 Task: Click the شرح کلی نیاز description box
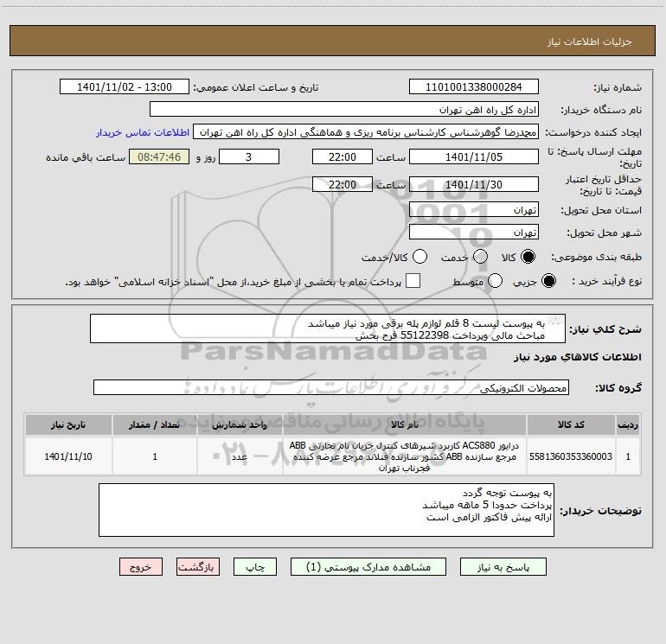point(328,329)
